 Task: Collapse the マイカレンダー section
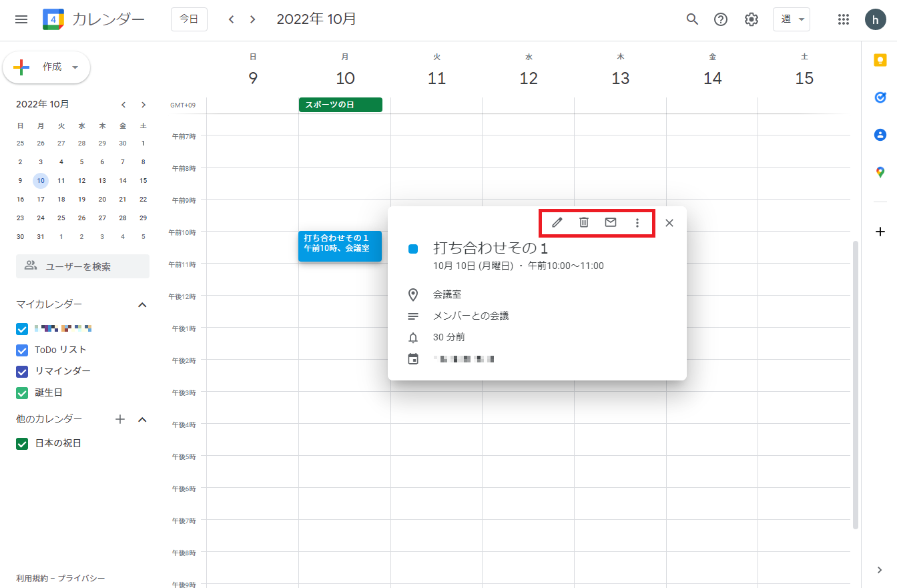click(x=141, y=305)
